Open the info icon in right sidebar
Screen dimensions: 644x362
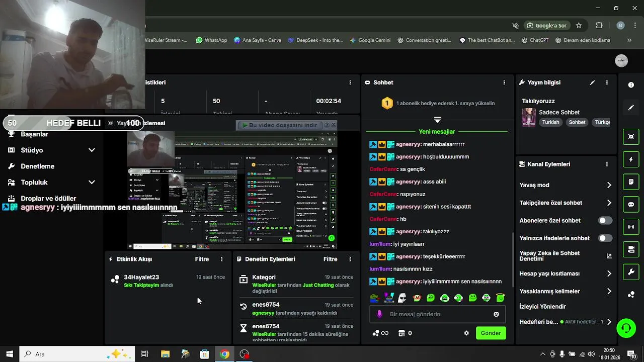pos(631,85)
